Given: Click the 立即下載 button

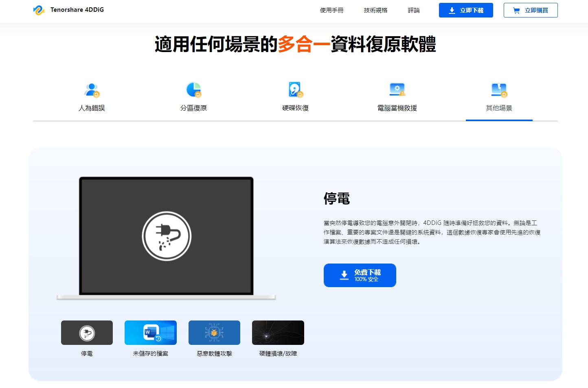Looking at the screenshot, I should pos(466,10).
